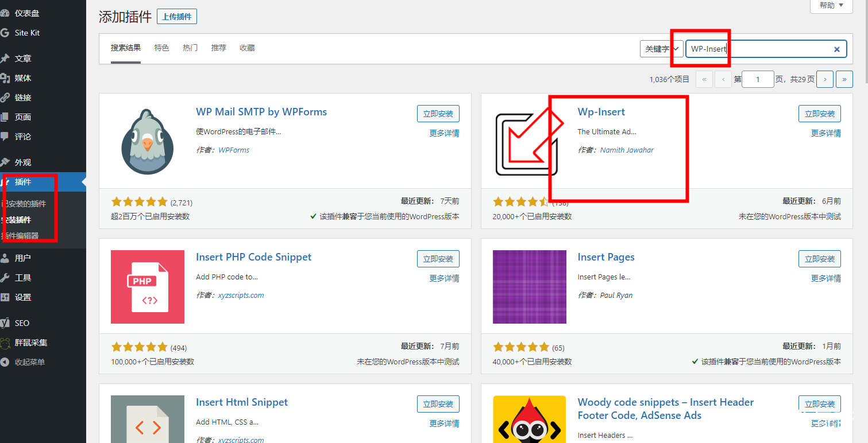Image resolution: width=868 pixels, height=443 pixels.
Task: Open 已安装的插件 submenu item
Action: tap(24, 204)
